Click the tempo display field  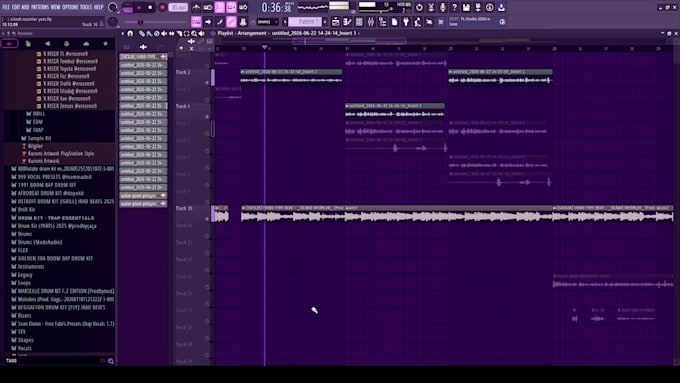[178, 7]
